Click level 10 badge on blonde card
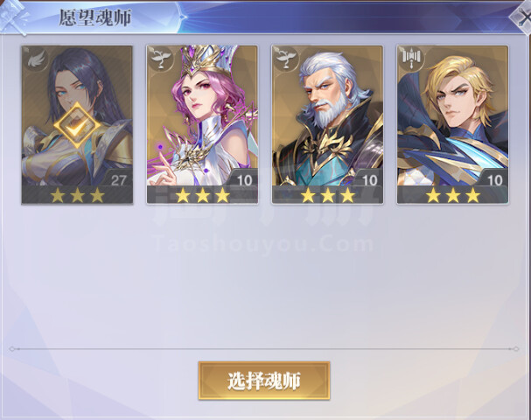 494,180
